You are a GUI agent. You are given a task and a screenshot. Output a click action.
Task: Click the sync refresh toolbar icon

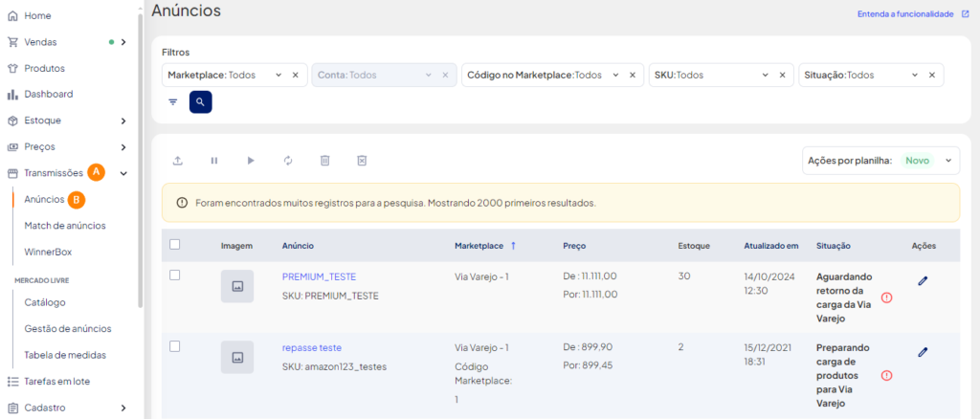pos(288,161)
